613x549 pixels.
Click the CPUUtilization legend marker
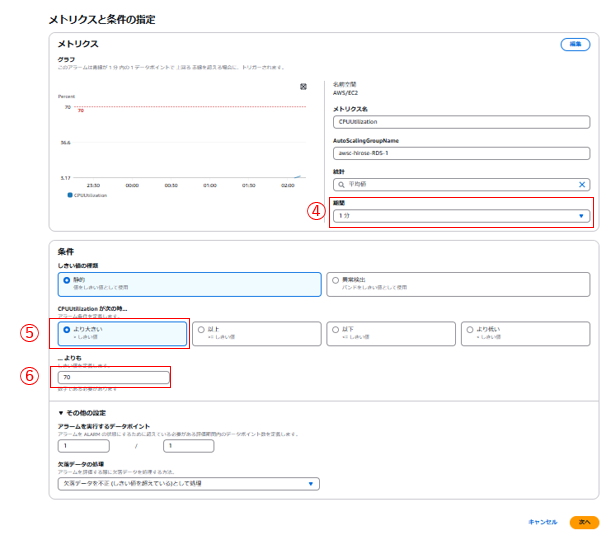[x=70, y=195]
